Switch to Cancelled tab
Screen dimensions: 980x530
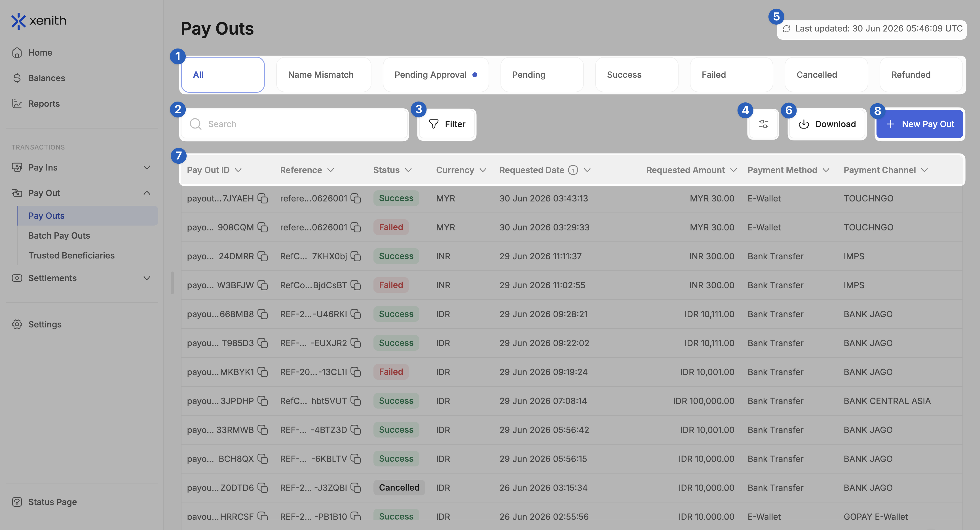pos(826,75)
